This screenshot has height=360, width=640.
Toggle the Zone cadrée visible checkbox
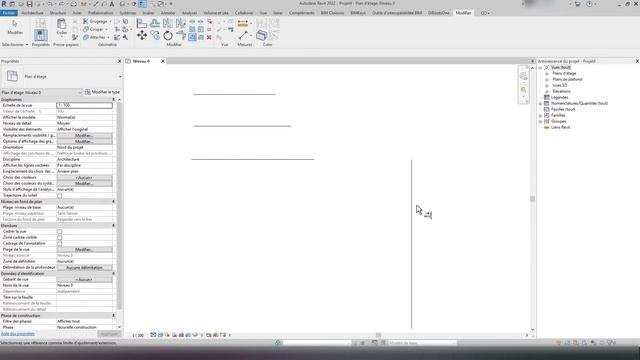pyautogui.click(x=60, y=238)
